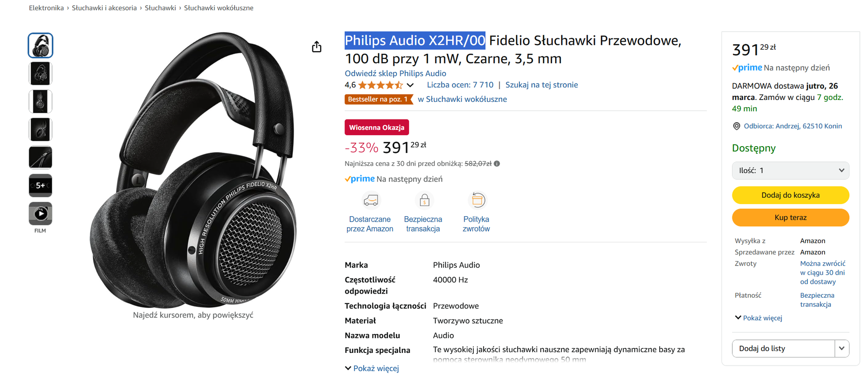Image resolution: width=868 pixels, height=376 pixels.
Task: Click the Polityka zwrotów circular arrow icon
Action: pyautogui.click(x=477, y=200)
